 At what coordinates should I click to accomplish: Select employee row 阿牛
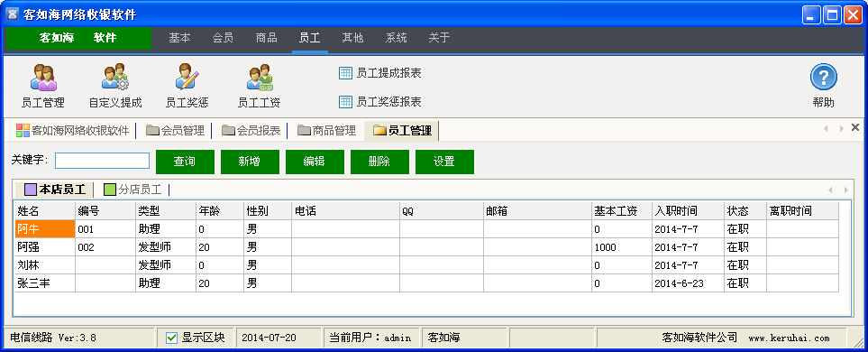coord(427,229)
